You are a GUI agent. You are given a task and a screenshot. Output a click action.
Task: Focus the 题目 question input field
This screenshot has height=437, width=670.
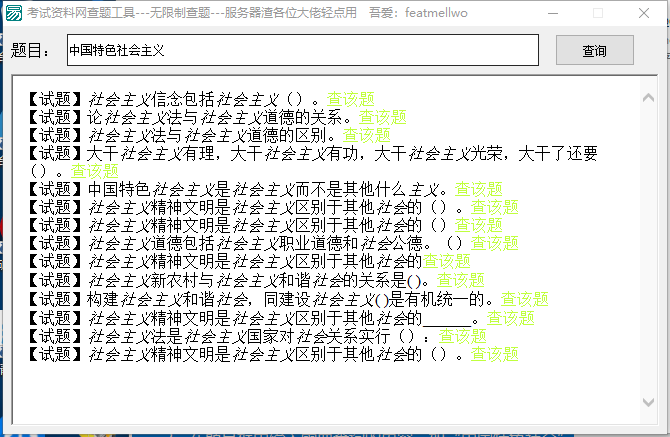point(303,50)
